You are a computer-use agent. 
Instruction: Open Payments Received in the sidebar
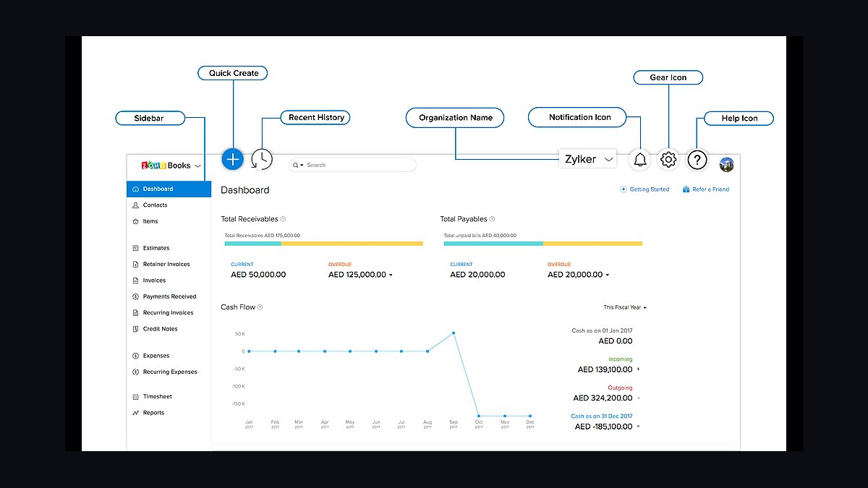coord(169,296)
